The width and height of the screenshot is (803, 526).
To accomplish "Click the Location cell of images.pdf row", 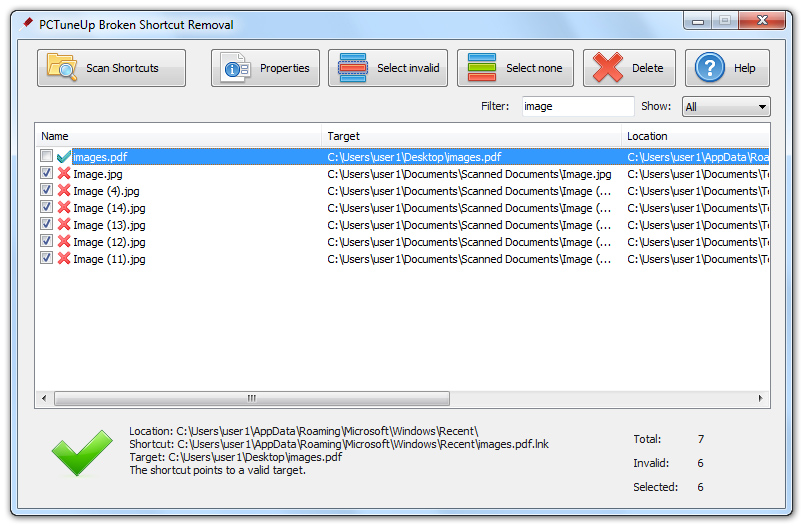I will pos(698,157).
